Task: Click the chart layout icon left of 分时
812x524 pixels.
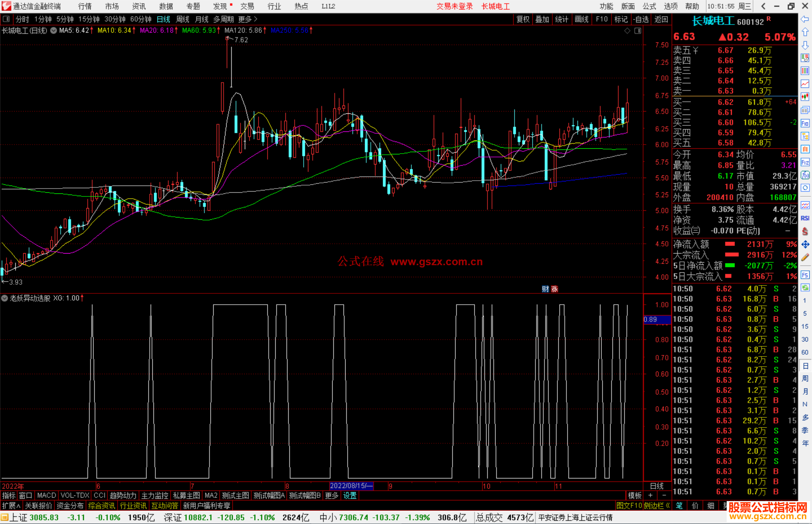Action: click(x=6, y=19)
